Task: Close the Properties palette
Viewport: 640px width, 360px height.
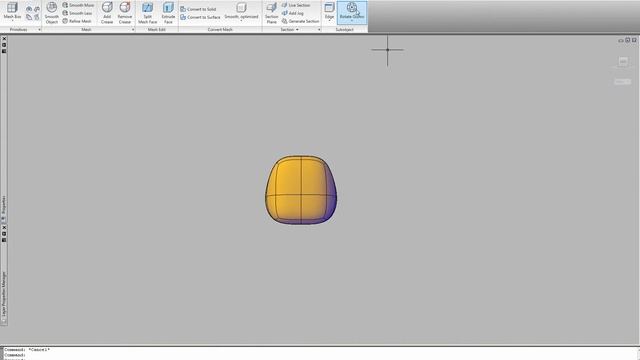Action: click(x=4, y=39)
